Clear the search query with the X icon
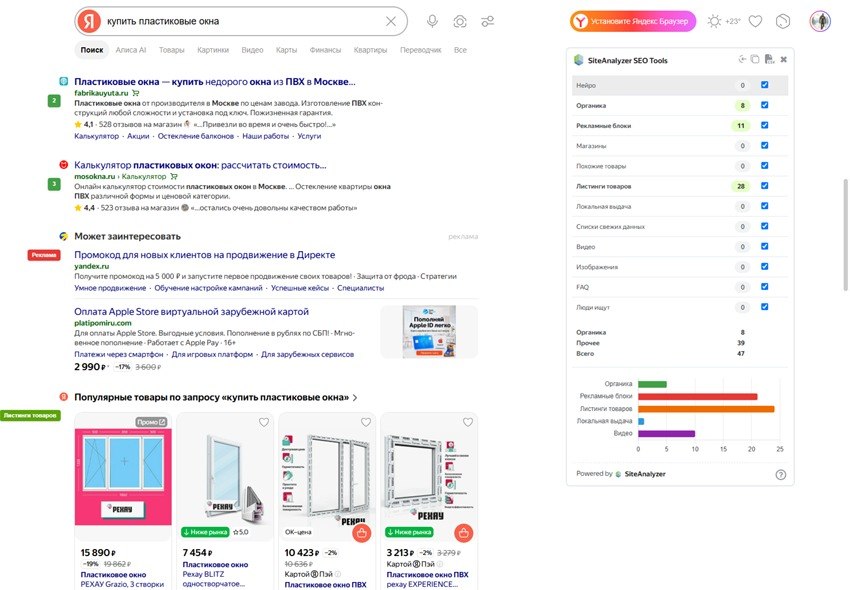Image resolution: width=850 pixels, height=590 pixels. pos(391,21)
